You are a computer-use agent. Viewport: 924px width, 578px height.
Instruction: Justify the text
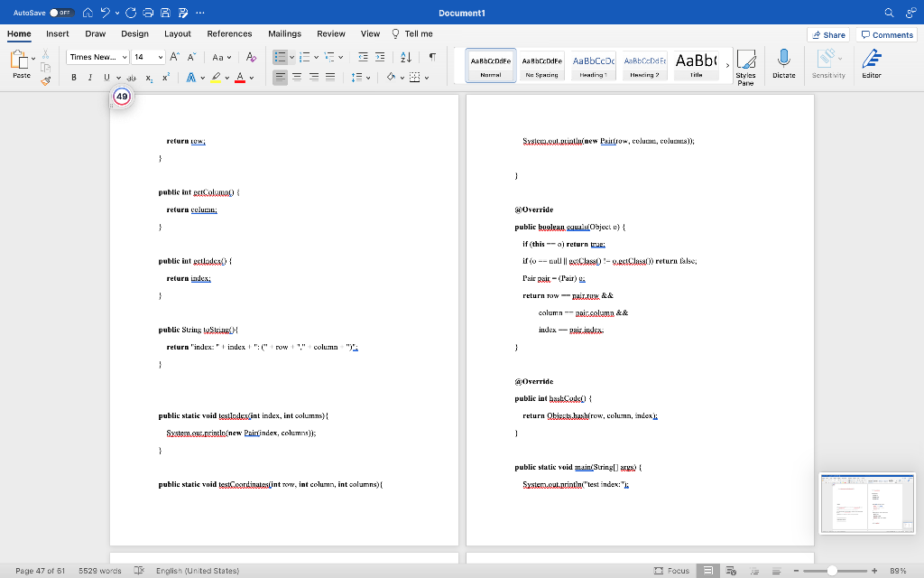(x=330, y=78)
